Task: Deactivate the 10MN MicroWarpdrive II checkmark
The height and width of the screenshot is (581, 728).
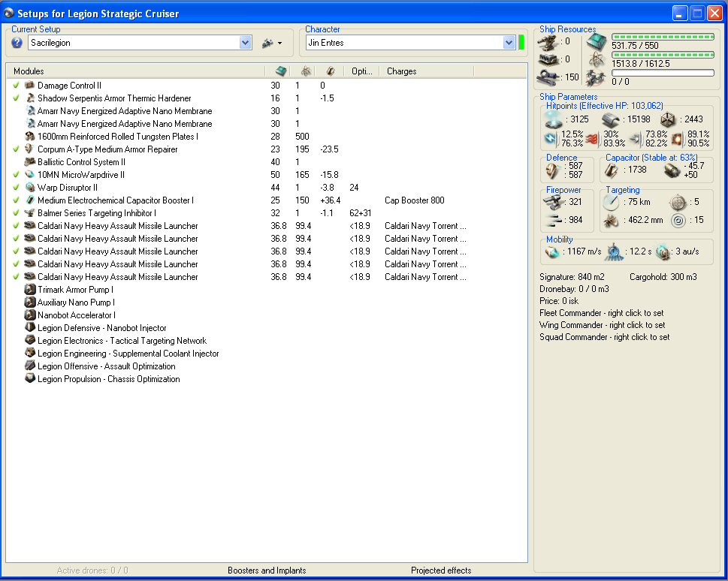Action: (17, 175)
